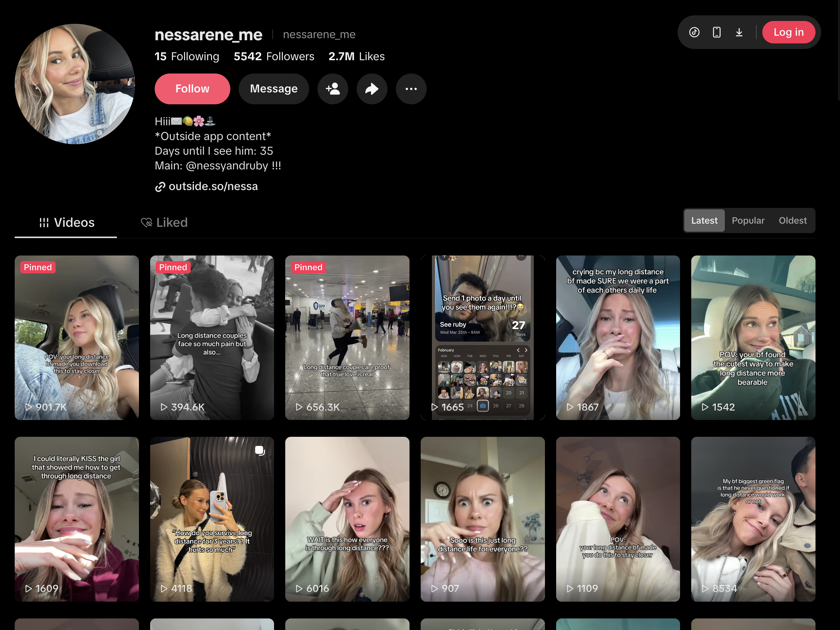Click the TikTok coin icon in top bar
Screen dimensions: 840x630
click(694, 32)
